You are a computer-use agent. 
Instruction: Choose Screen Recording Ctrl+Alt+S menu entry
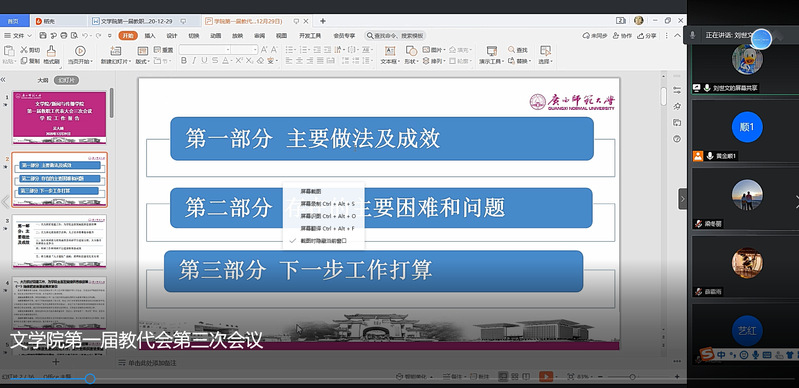[x=328, y=203]
